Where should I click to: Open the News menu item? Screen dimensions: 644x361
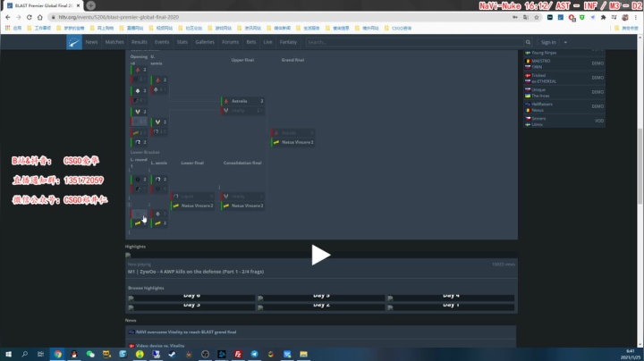[91, 42]
